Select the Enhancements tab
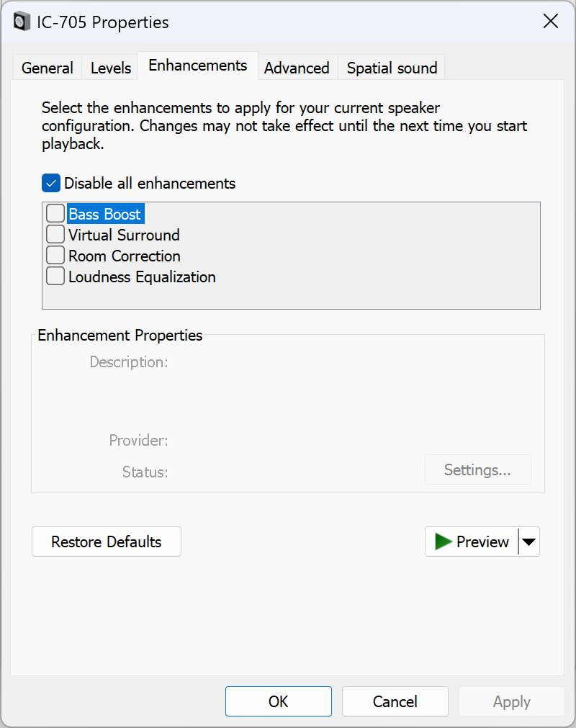 point(198,66)
